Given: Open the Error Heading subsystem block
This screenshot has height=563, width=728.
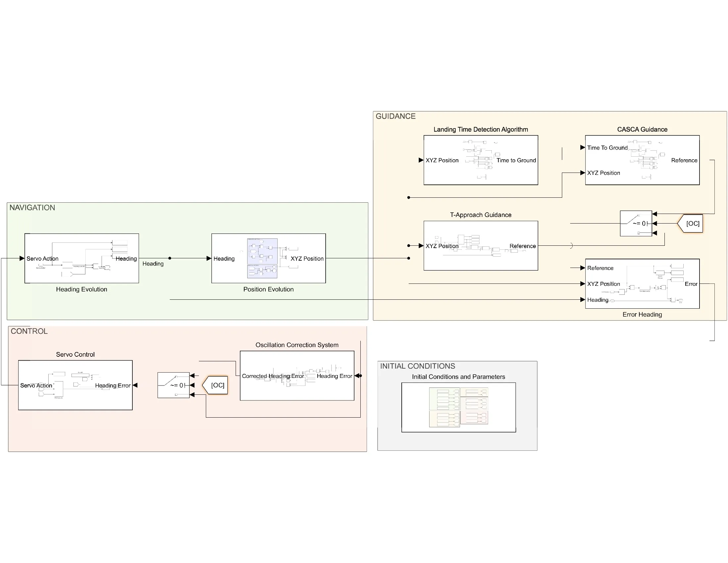Looking at the screenshot, I should pyautogui.click(x=642, y=283).
